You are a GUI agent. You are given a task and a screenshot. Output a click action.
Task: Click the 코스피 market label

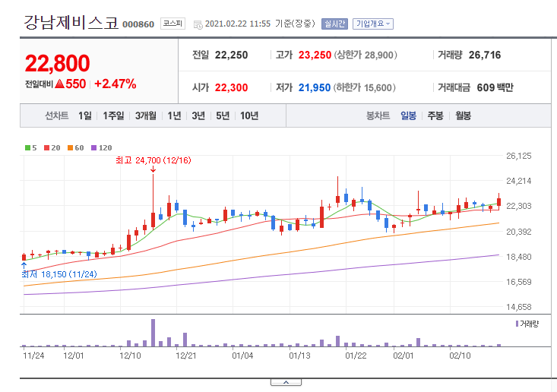172,24
